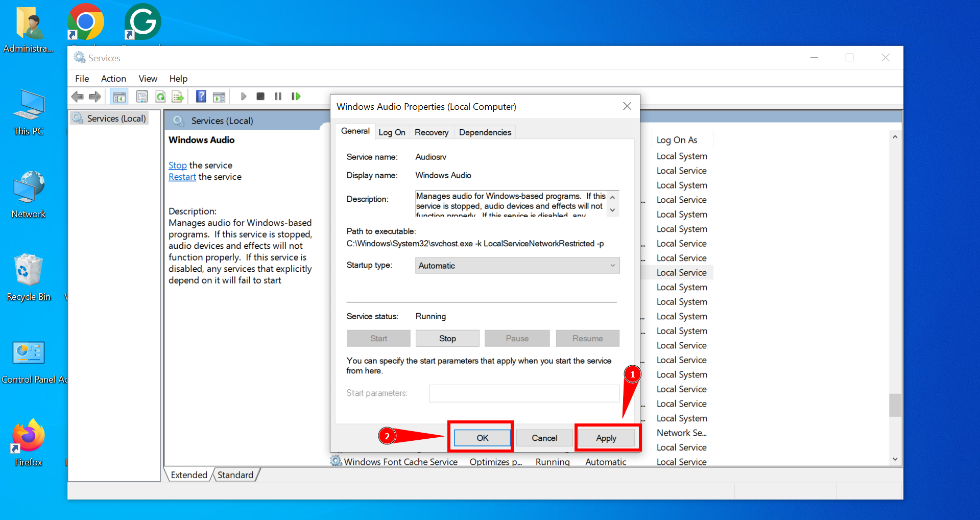This screenshot has height=520, width=980.
Task: Click the services list scrollbar up arrow
Action: pos(895,137)
